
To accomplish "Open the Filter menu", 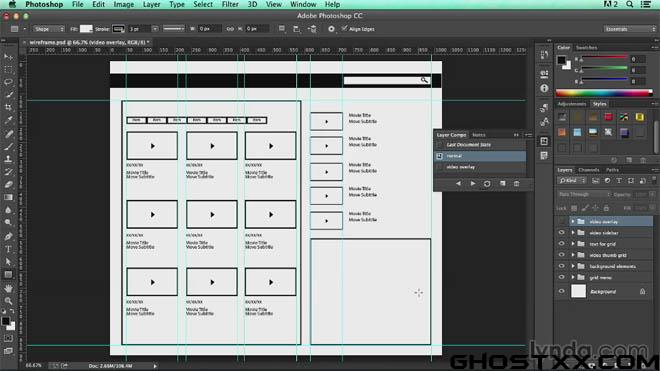I will click(230, 4).
